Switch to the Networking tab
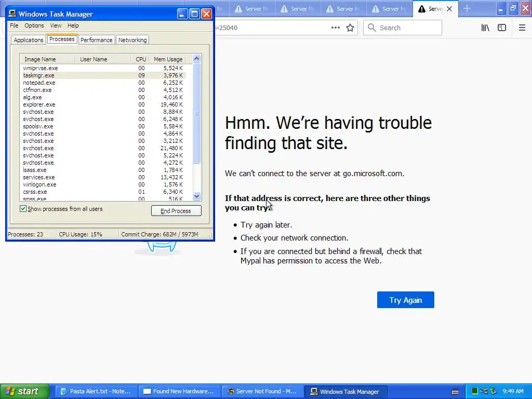 132,40
